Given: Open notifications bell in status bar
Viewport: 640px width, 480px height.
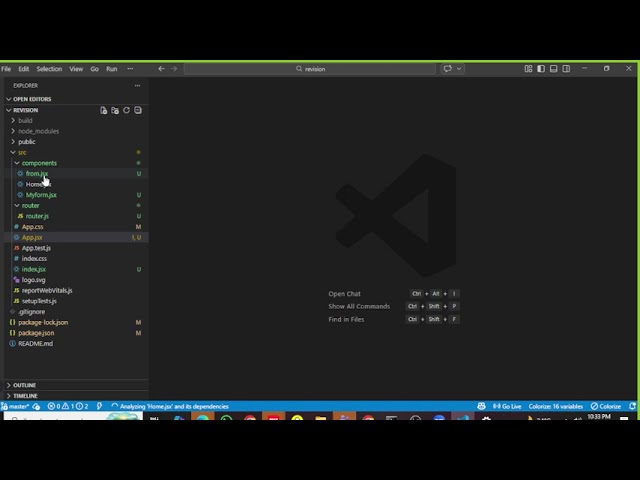Looking at the screenshot, I should [632, 407].
